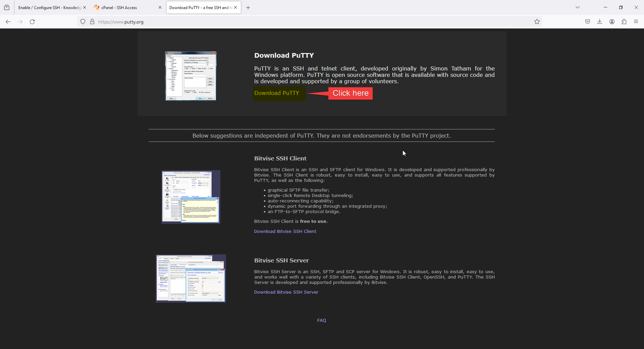
Task: Open the Downloads panel icon
Action: 600,22
